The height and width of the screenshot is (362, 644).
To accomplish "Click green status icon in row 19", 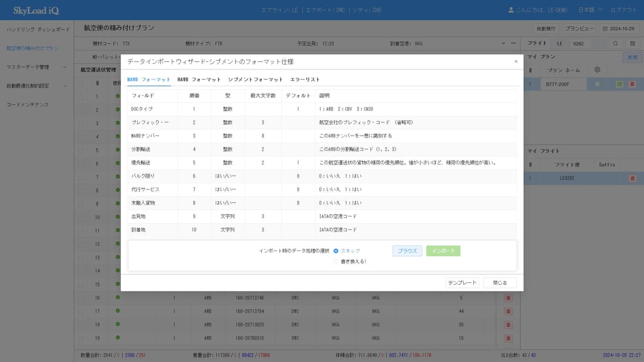I will (x=118, y=338).
